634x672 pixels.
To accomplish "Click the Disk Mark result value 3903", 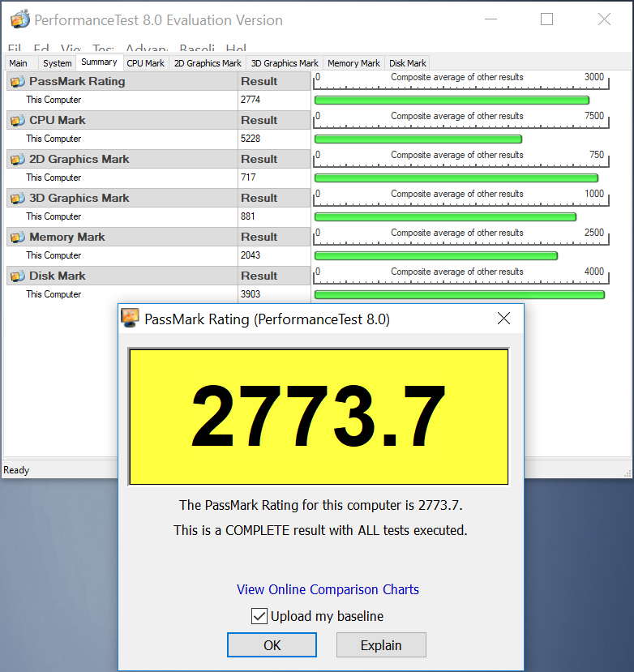I will coord(251,294).
